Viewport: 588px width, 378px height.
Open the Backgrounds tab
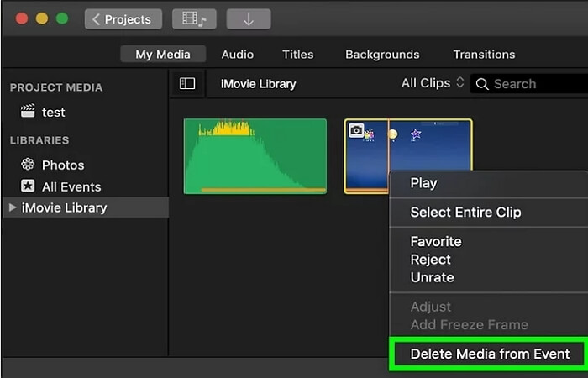click(382, 55)
